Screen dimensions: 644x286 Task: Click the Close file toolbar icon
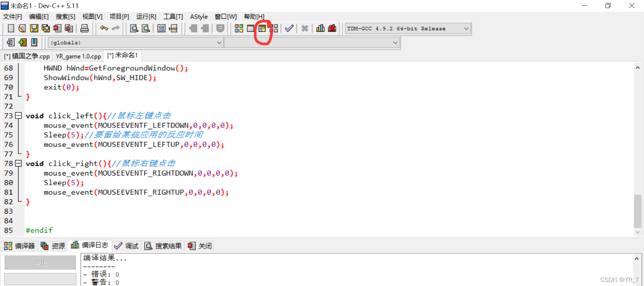click(57, 28)
